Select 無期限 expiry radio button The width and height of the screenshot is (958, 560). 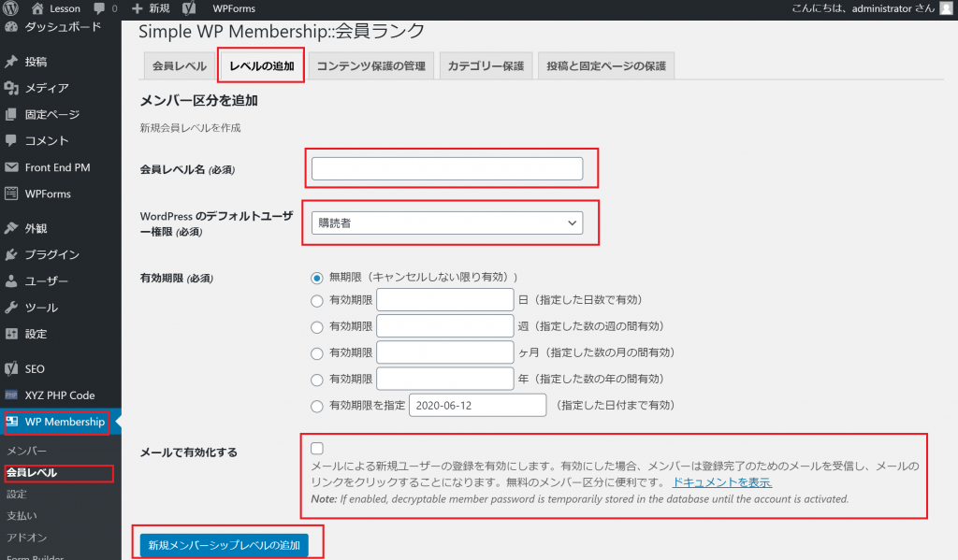(316, 279)
